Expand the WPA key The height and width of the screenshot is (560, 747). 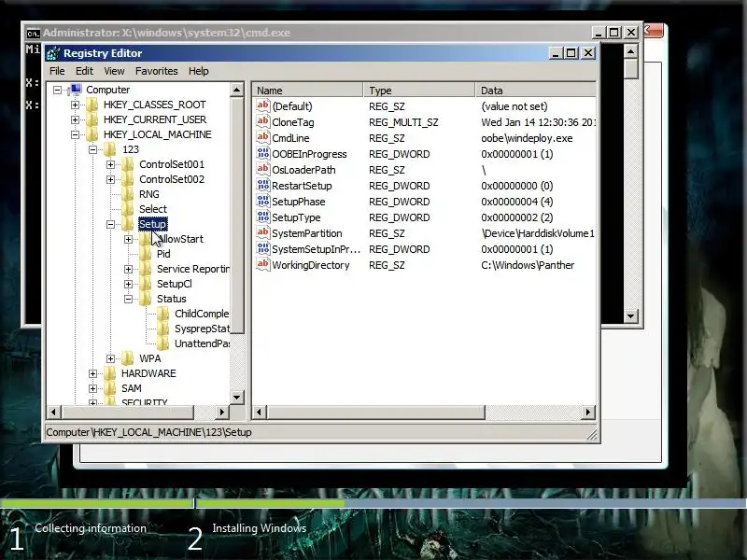[x=110, y=358]
